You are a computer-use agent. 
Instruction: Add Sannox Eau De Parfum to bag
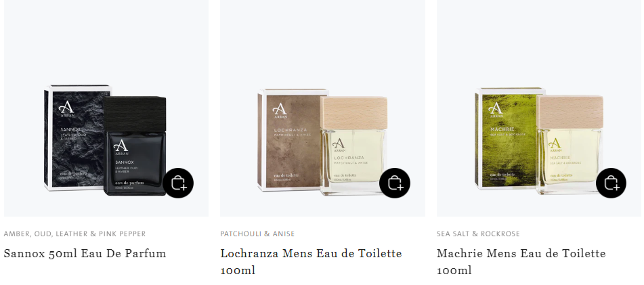tap(178, 183)
